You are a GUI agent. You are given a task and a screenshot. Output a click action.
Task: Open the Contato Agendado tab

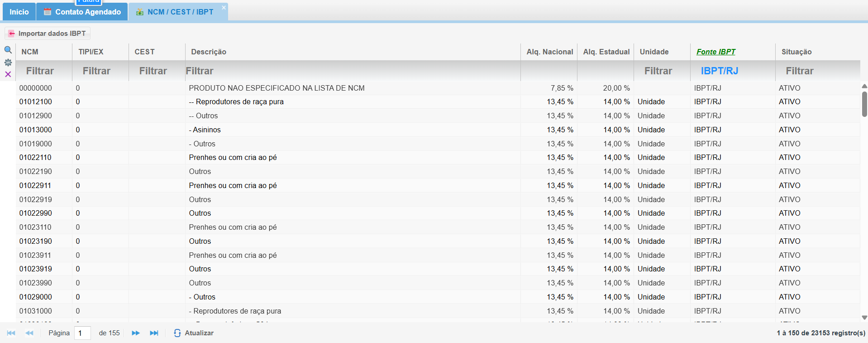point(82,12)
